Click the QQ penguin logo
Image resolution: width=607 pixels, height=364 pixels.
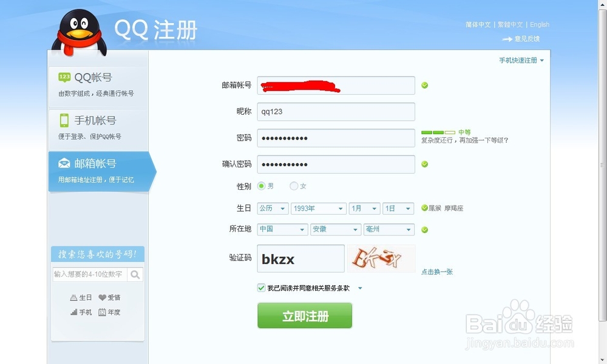click(x=79, y=33)
